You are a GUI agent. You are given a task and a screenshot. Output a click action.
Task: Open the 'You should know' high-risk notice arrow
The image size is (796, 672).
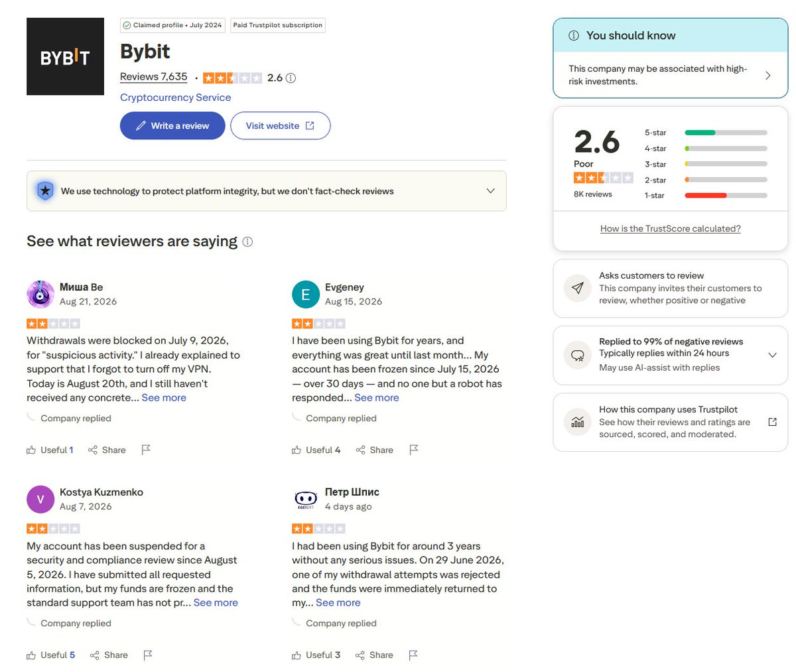tap(768, 75)
